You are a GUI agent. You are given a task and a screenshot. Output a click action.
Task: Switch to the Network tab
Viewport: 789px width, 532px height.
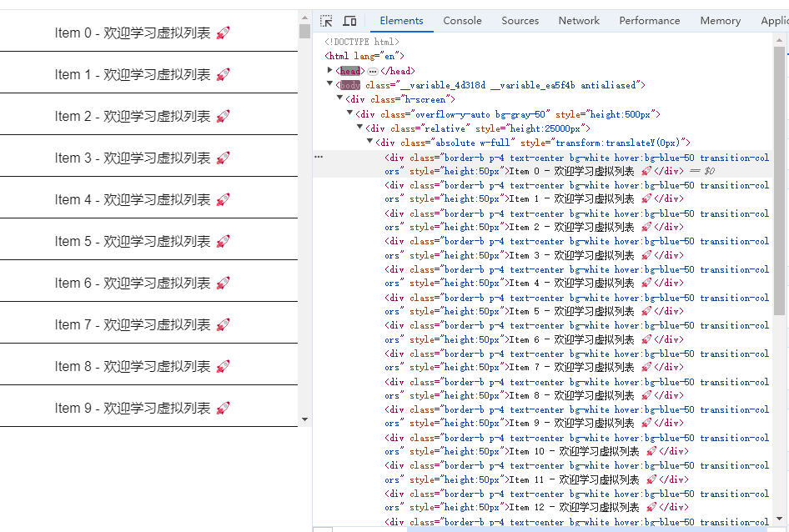coord(578,20)
